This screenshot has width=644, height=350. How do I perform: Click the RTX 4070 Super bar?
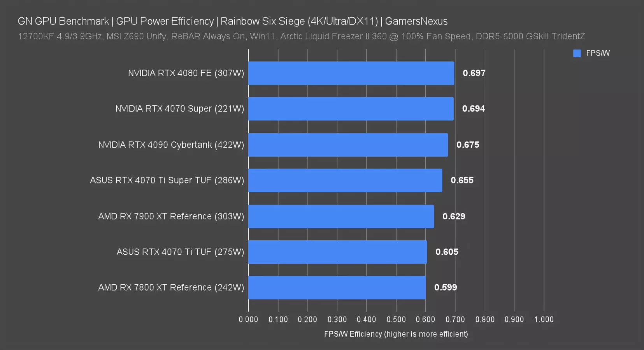click(350, 109)
